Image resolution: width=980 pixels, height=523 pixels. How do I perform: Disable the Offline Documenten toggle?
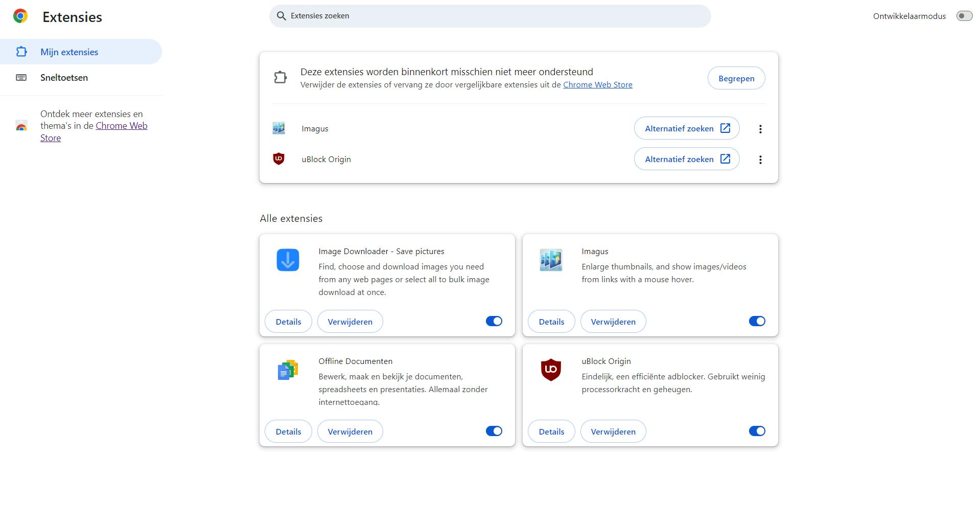(494, 431)
